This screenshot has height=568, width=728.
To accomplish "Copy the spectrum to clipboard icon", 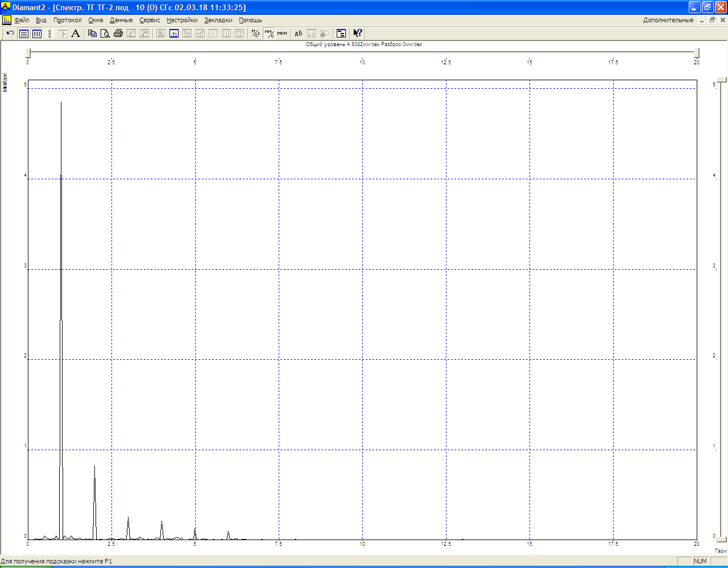I will pos(92,34).
